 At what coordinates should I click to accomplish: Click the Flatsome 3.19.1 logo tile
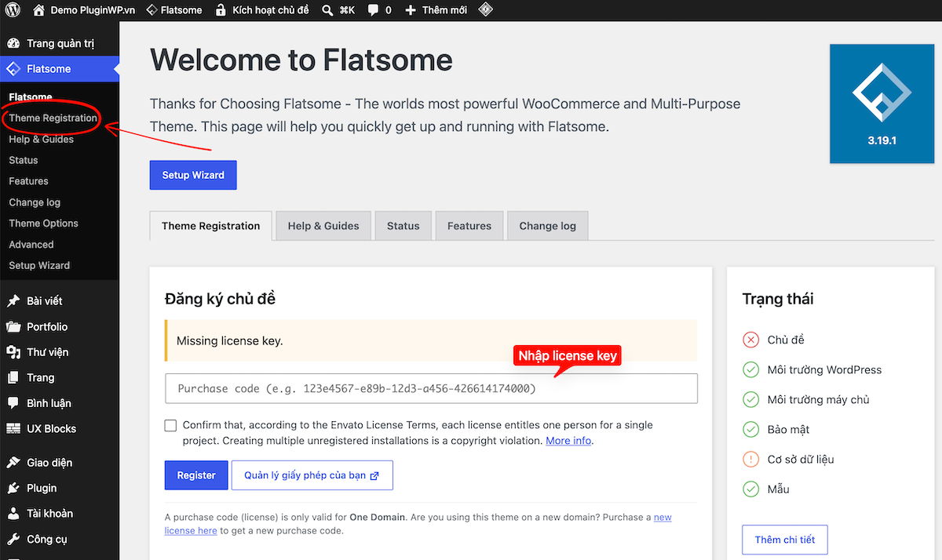coord(882,104)
